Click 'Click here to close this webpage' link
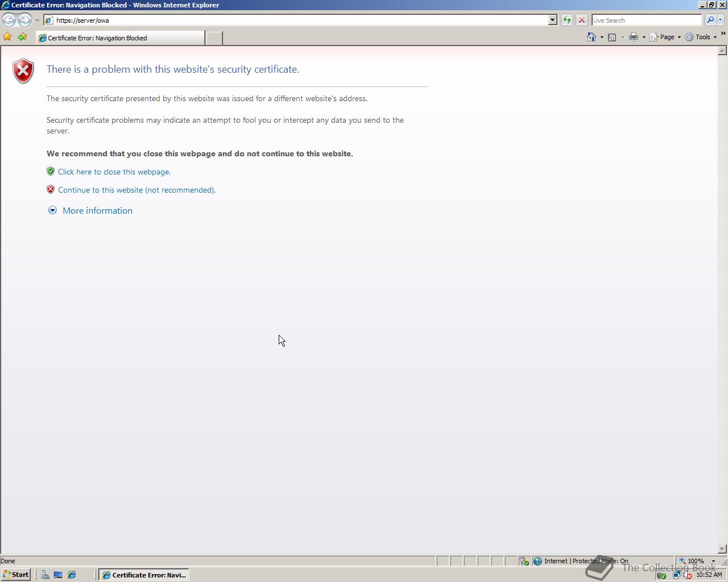 click(114, 172)
